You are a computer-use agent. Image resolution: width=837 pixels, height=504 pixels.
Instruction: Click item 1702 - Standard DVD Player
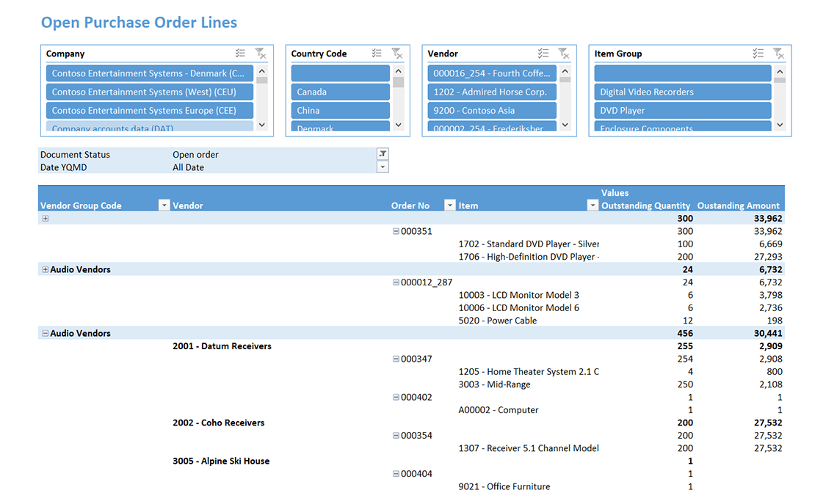tap(529, 244)
